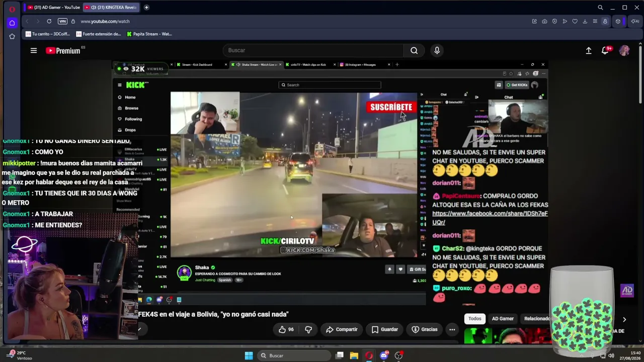
Task: Save the video with Guardar button
Action: (x=385, y=329)
